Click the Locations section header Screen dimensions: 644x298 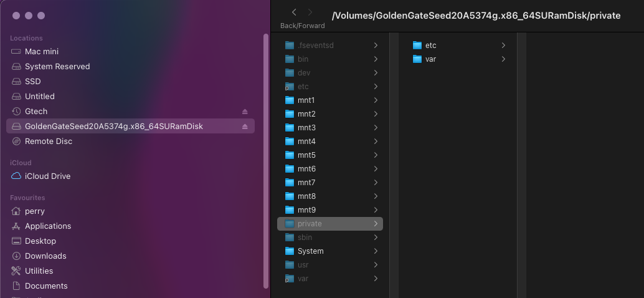tap(26, 38)
